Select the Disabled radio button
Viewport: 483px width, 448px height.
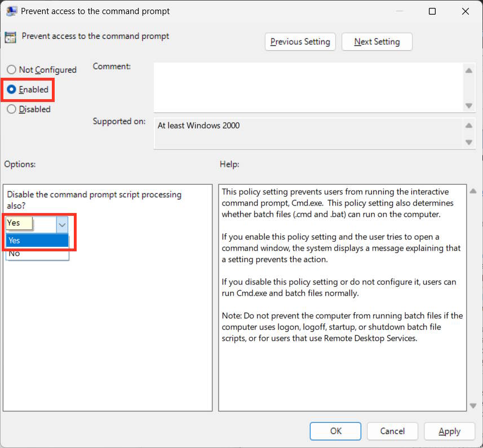(x=10, y=109)
